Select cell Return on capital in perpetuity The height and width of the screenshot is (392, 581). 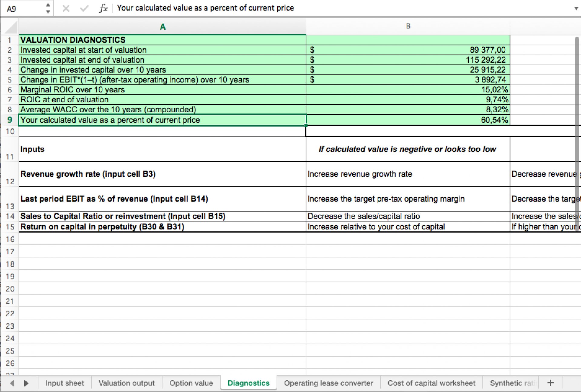[162, 227]
